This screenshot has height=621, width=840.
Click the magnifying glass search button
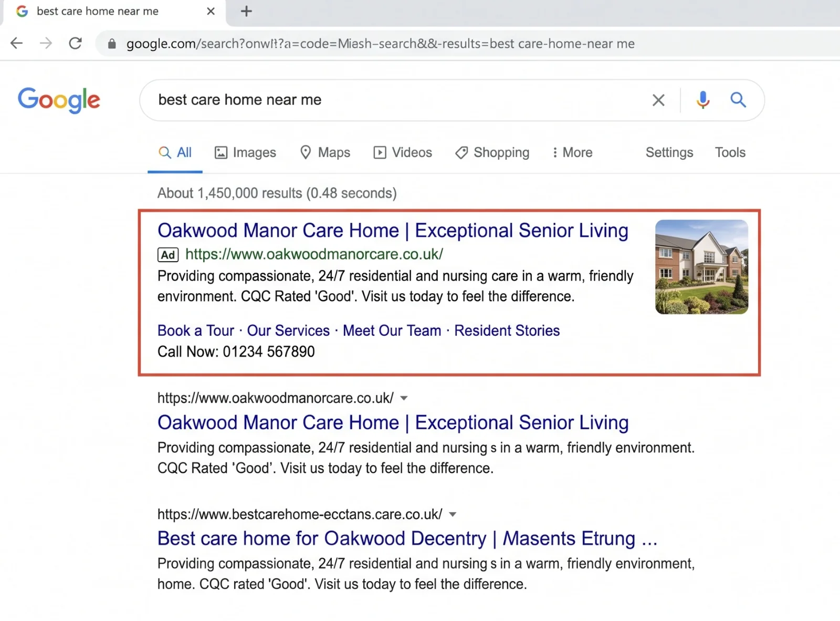pos(738,100)
